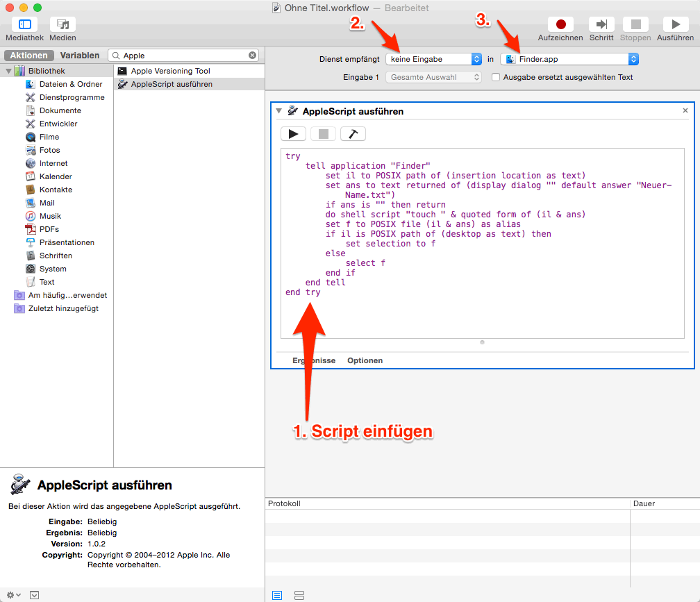Enable Ausgabe ersetzt ausgewählten Text checkbox

[x=496, y=77]
